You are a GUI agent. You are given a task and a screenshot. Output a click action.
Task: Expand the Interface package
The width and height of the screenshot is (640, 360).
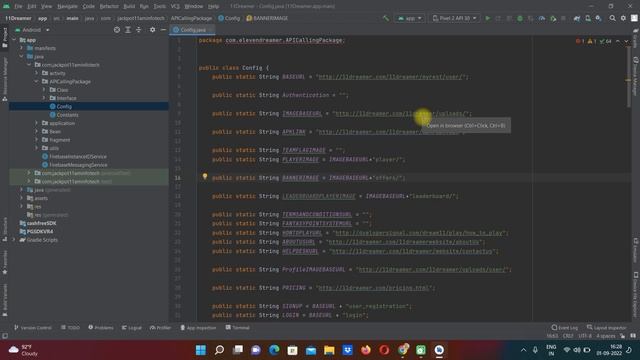point(44,98)
